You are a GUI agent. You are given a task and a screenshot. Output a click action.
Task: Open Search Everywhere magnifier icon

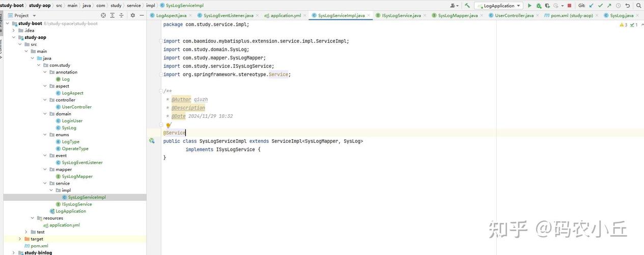(639, 6)
